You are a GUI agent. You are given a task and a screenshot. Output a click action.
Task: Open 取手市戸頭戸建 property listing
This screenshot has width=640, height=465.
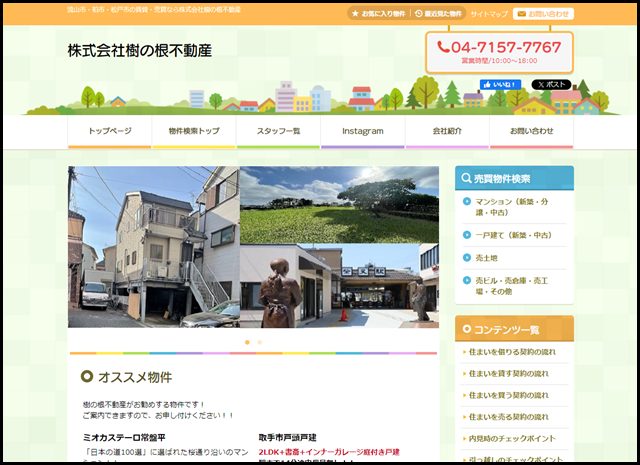pos(287,438)
